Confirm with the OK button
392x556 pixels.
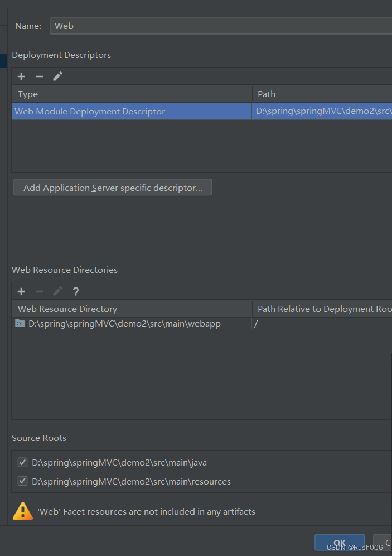339,543
